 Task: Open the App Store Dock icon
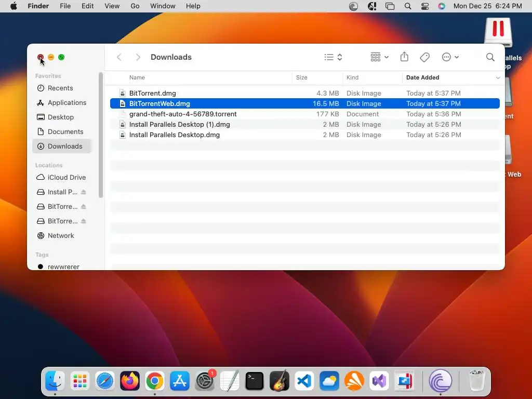[x=180, y=381]
